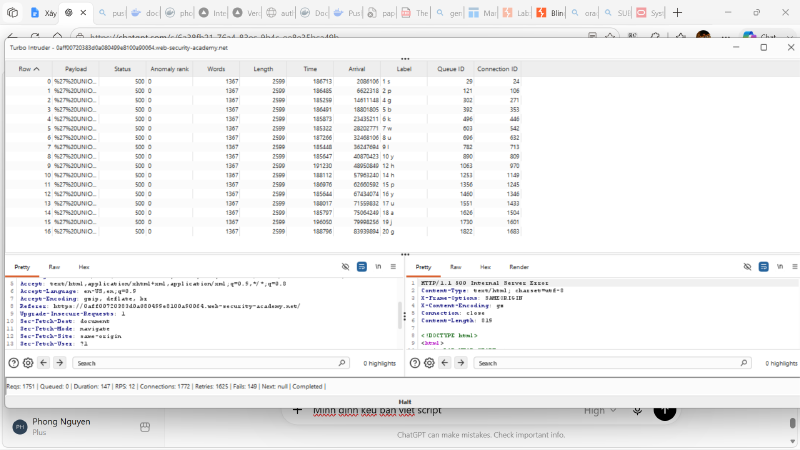Focus the response panel Search field
Screen dimensions: 800x450
612,363
